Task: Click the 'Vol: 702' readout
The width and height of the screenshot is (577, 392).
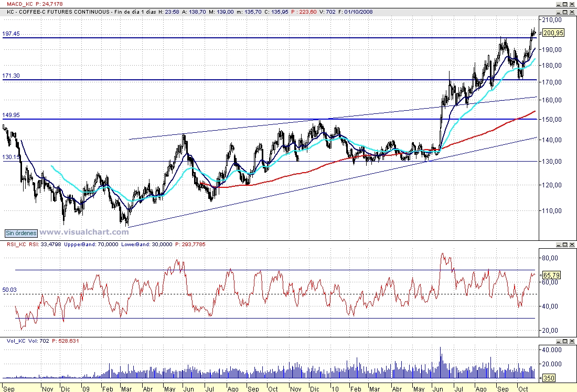Action: 39,341
